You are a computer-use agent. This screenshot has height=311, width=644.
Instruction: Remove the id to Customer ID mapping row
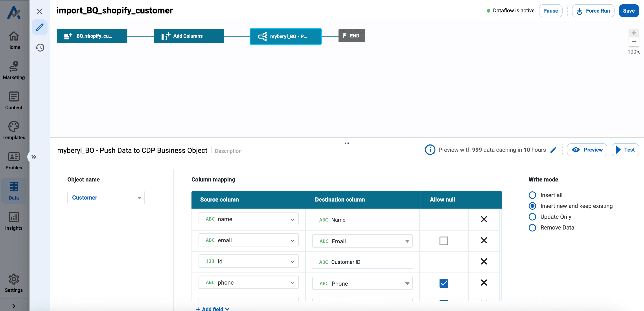pos(484,261)
